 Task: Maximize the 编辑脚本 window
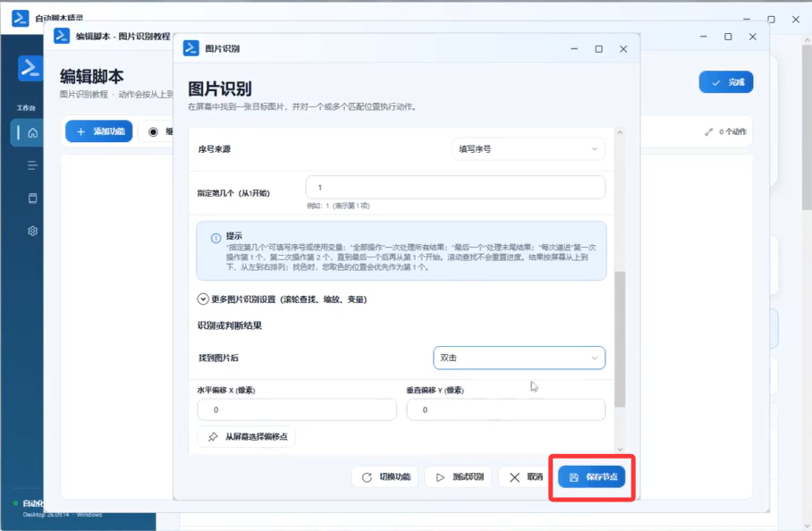point(728,37)
